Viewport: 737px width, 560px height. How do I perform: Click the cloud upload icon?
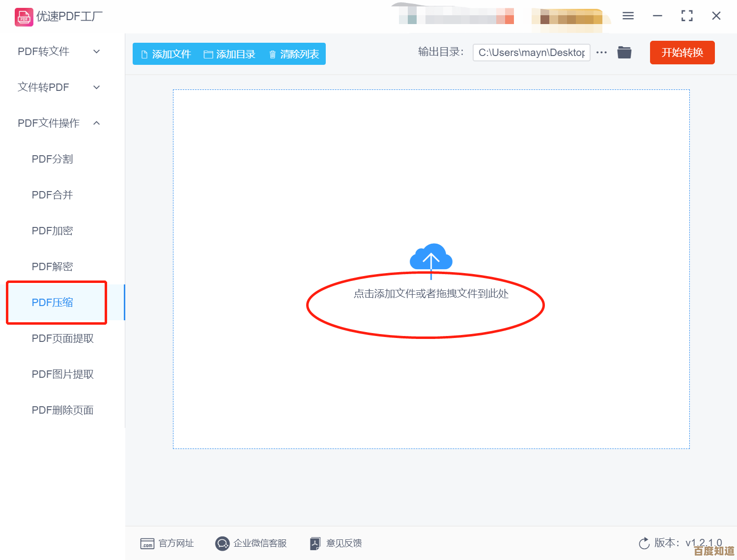[431, 257]
